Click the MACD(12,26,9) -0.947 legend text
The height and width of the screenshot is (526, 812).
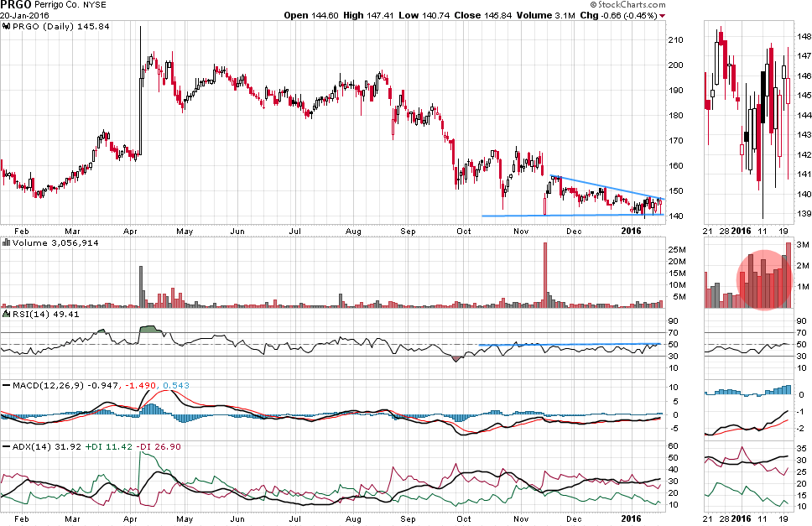point(65,386)
